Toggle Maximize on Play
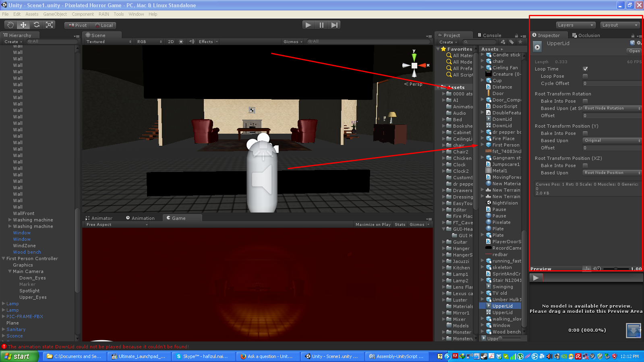Screen dimensions: 644x362 (373, 224)
